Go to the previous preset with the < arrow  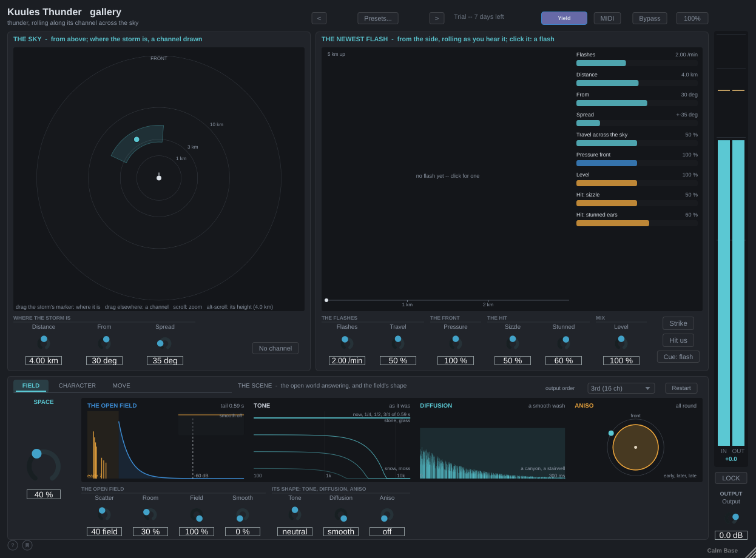pyautogui.click(x=319, y=18)
